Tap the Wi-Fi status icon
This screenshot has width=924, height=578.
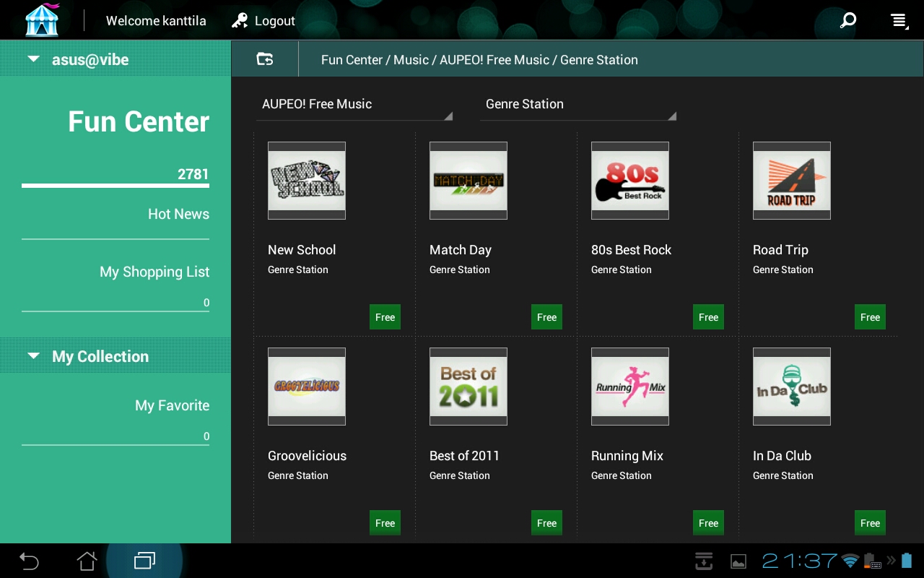pos(850,561)
